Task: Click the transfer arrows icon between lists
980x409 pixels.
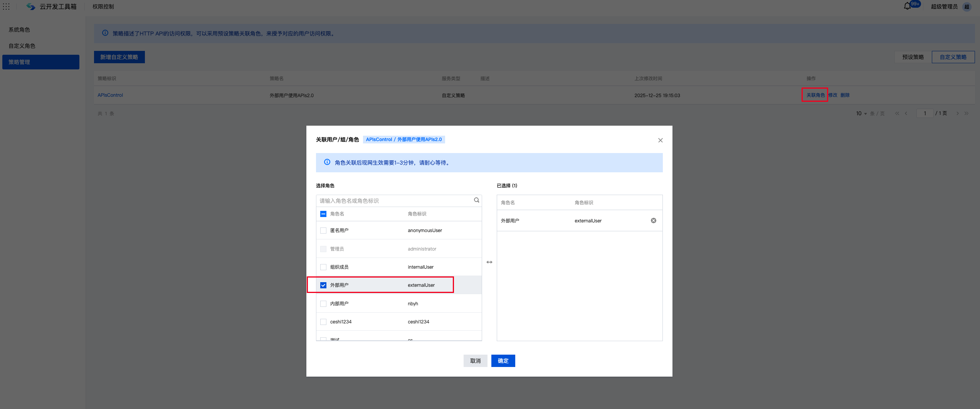Action: click(489, 262)
